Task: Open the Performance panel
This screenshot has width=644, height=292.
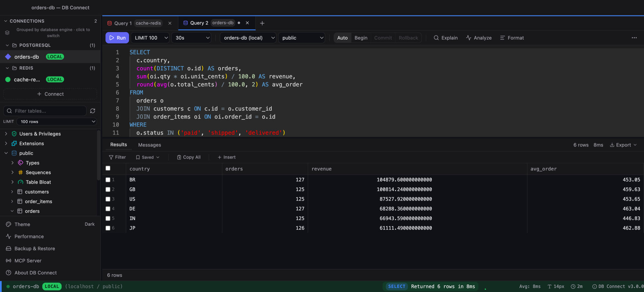Action: [29, 237]
